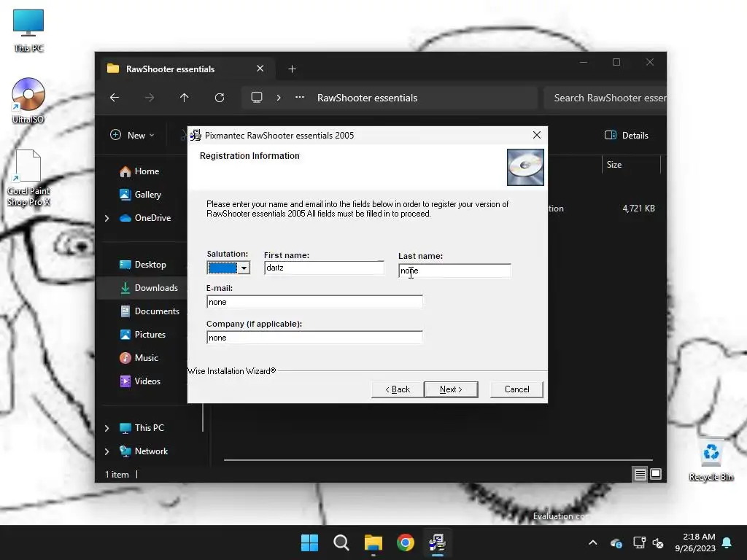
Task: Expand the This PC tree node
Action: 107,428
